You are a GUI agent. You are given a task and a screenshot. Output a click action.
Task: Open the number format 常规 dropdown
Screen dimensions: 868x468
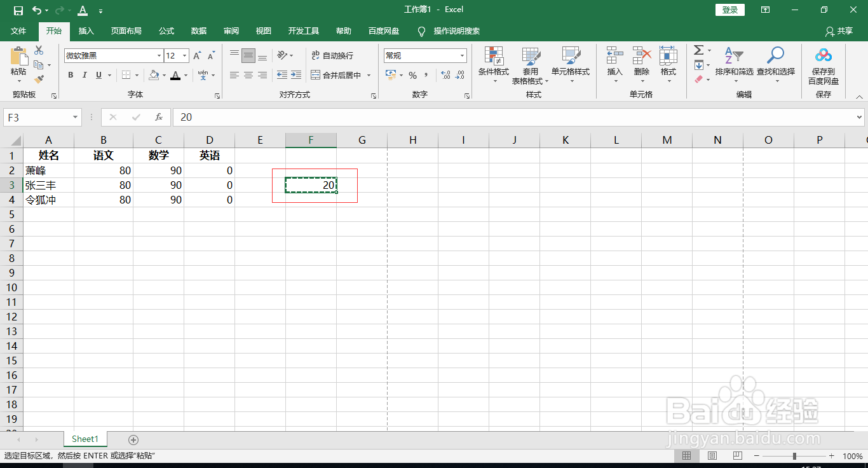tap(462, 56)
